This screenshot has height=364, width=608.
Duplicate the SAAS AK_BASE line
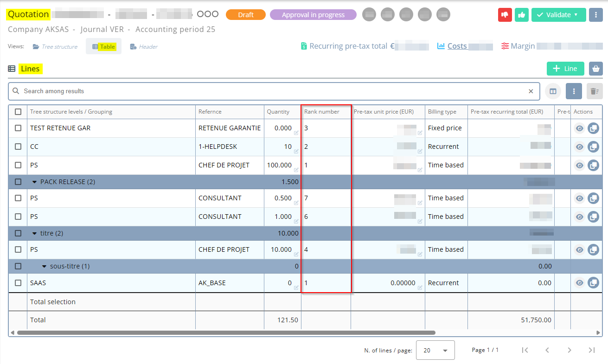(593, 283)
